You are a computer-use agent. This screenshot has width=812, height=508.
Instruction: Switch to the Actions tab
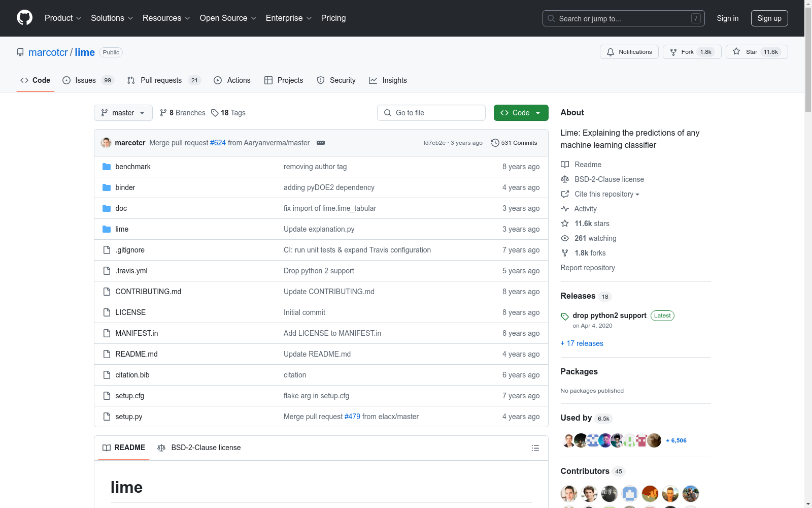click(x=232, y=80)
